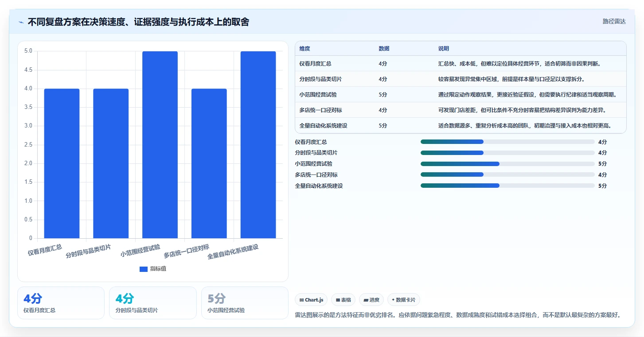644x337 pixels.
Task: Click the icon in the 进度 tag
Action: pyautogui.click(x=366, y=300)
